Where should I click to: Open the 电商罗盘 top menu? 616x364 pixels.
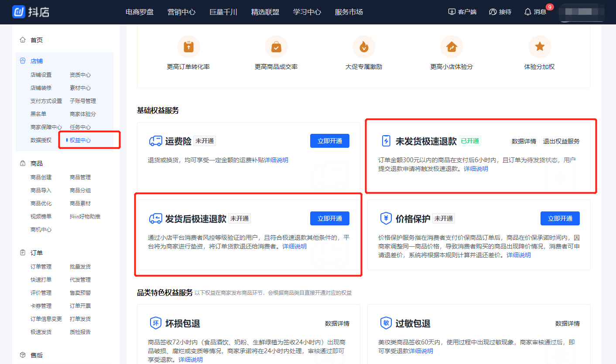(x=140, y=12)
